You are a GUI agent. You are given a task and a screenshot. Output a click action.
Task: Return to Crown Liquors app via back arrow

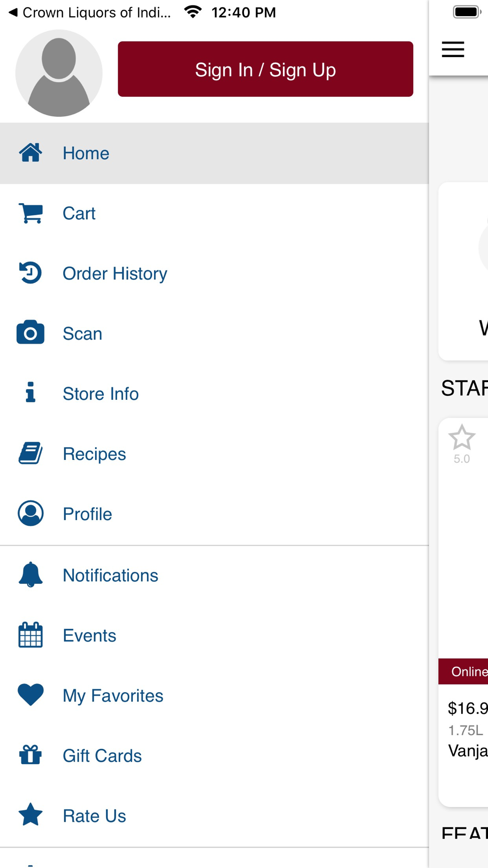pyautogui.click(x=14, y=12)
